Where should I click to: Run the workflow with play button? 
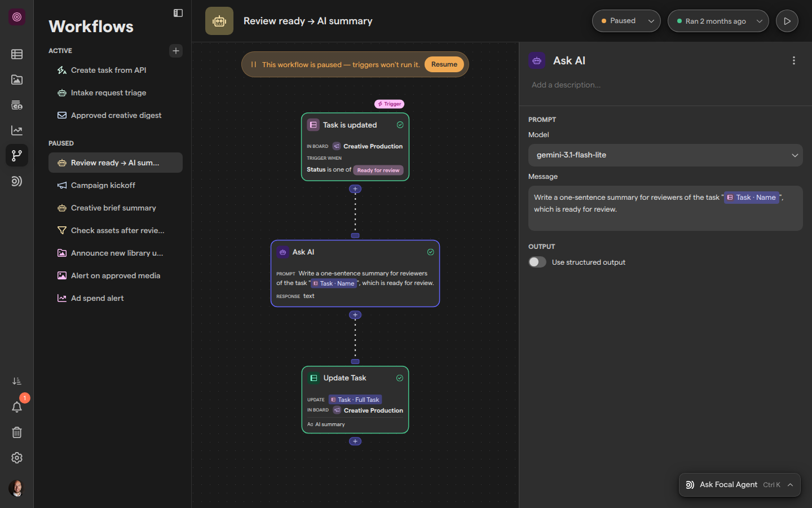[787, 21]
